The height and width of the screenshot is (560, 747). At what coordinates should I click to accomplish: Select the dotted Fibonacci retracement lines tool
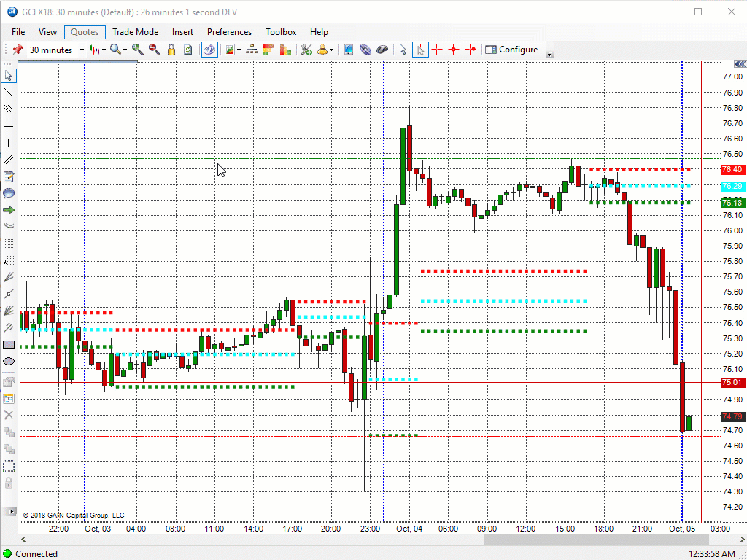[9, 243]
